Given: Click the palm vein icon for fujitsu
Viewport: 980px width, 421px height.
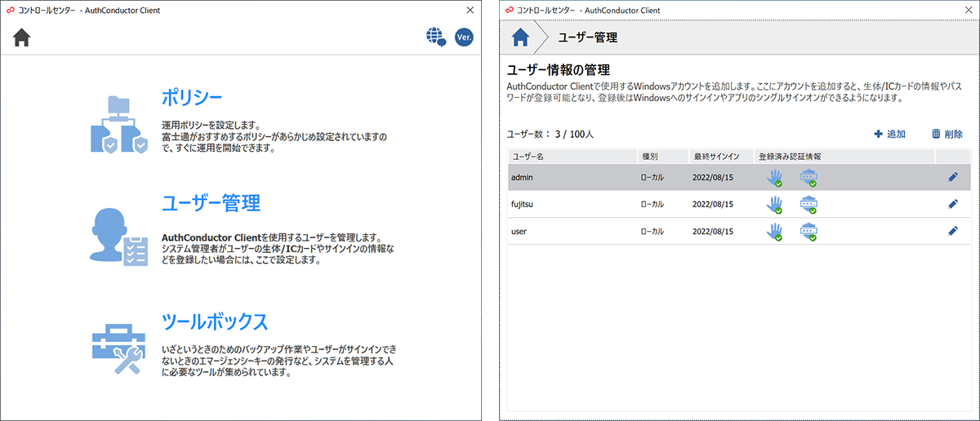Looking at the screenshot, I should 774,204.
